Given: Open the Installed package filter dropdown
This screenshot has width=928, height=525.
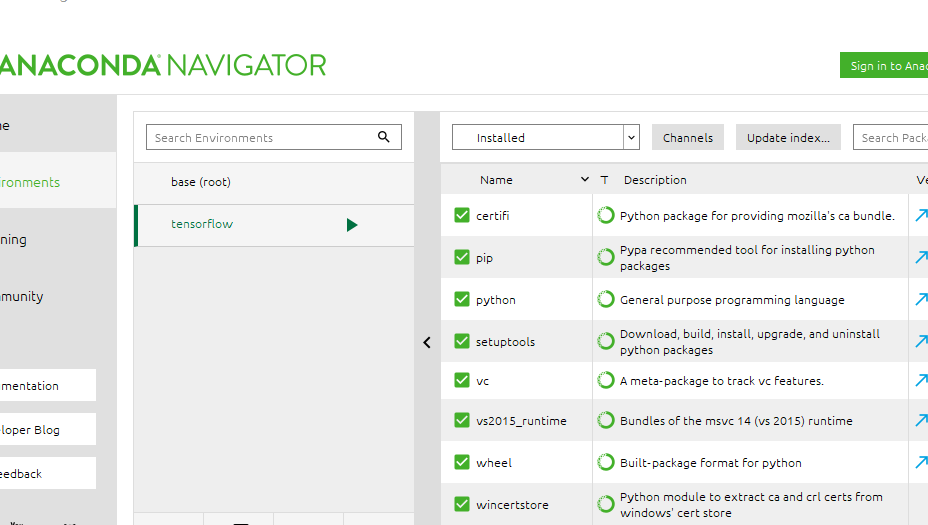Looking at the screenshot, I should [x=545, y=137].
